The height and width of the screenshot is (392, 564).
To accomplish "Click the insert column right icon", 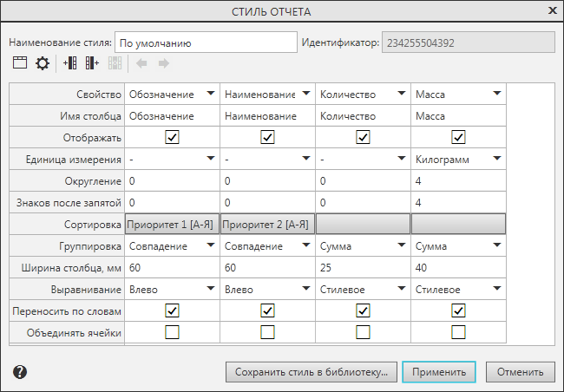I will 92,63.
